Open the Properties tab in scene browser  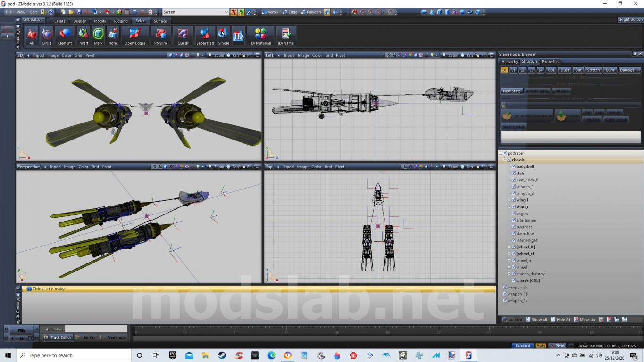click(550, 61)
